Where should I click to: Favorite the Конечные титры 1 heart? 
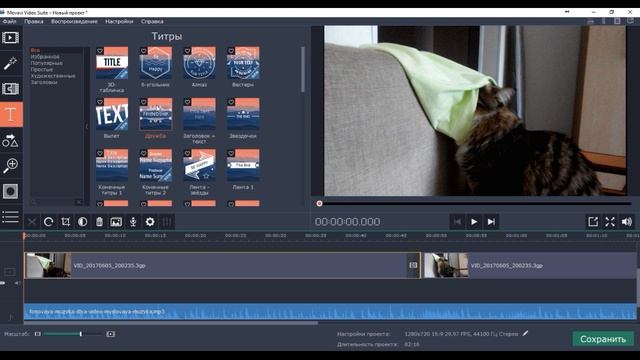(x=100, y=153)
